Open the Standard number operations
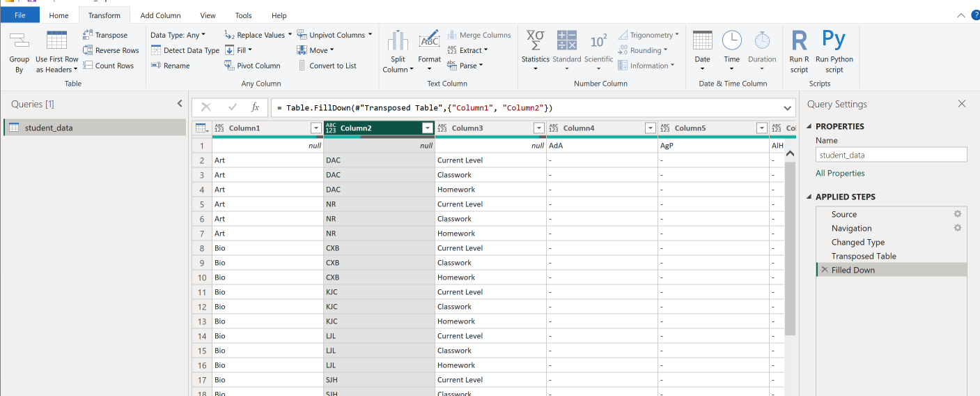This screenshot has width=980, height=396. click(x=566, y=50)
